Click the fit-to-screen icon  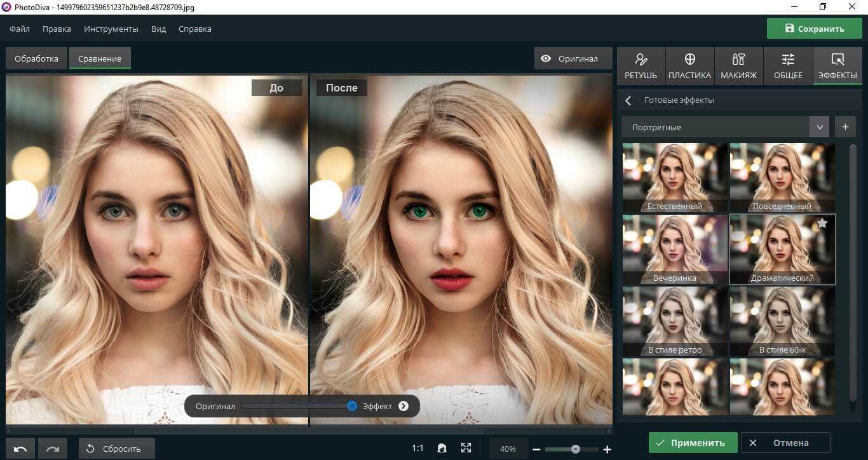tap(466, 449)
